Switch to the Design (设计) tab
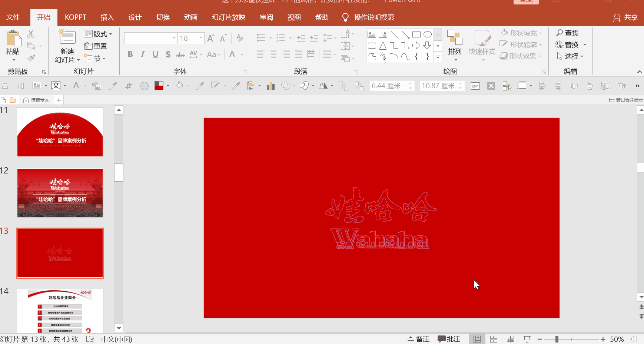Viewport: 644px width, 344px height. (135, 17)
